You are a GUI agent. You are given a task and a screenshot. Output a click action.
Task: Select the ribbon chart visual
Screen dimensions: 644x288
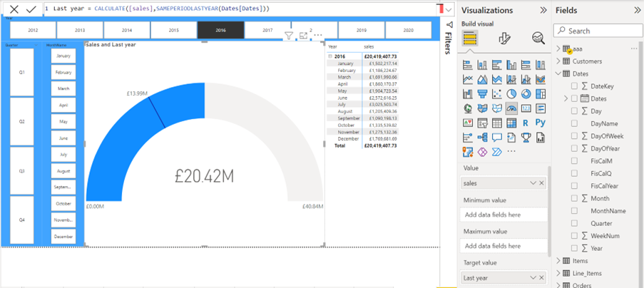coord(541,79)
